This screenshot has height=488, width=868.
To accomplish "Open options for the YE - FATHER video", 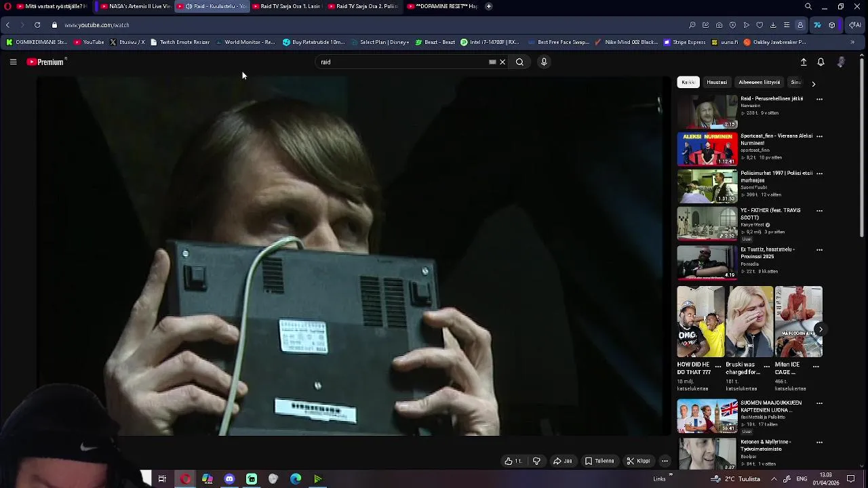I will tap(819, 211).
